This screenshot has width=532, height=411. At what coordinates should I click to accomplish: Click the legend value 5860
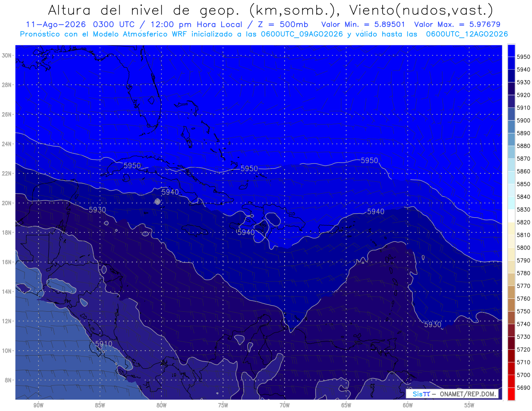(x=524, y=171)
